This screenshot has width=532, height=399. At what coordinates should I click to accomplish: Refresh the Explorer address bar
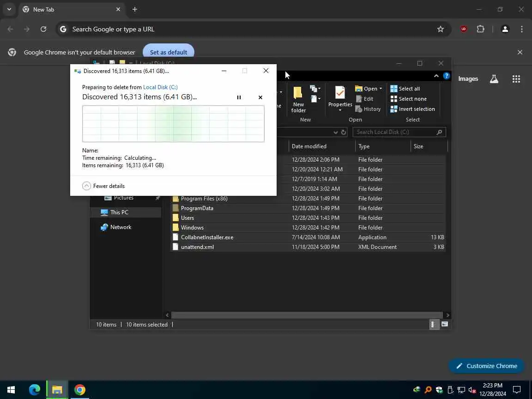coord(344,133)
